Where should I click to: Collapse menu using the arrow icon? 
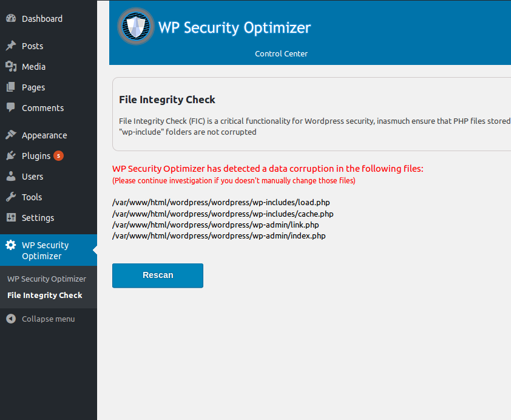pos(11,319)
